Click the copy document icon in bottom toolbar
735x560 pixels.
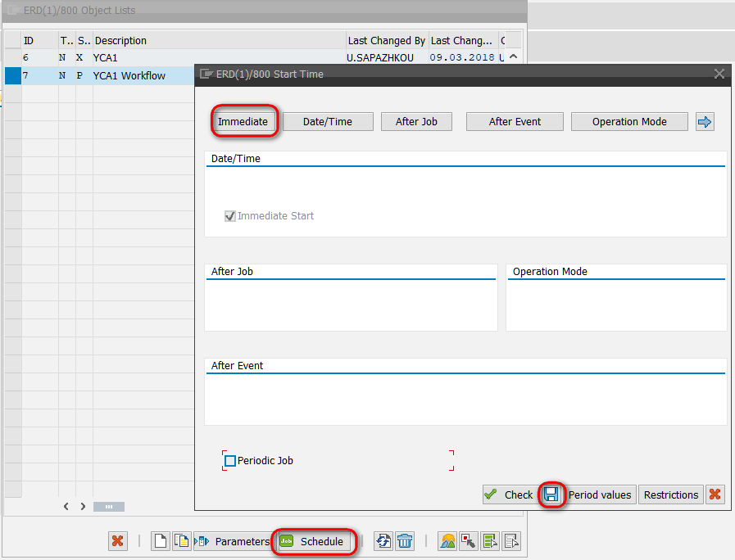pos(181,541)
